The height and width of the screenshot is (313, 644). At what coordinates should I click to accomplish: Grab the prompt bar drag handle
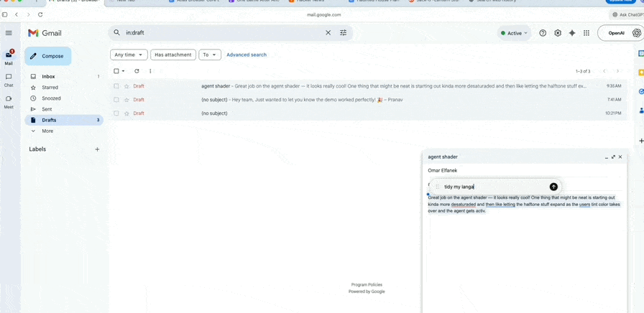pyautogui.click(x=438, y=187)
